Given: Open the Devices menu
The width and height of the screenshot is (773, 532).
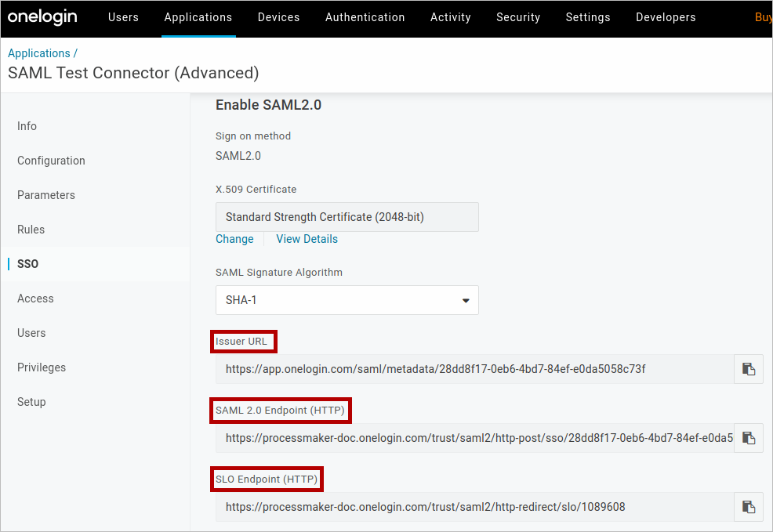Looking at the screenshot, I should (278, 17).
